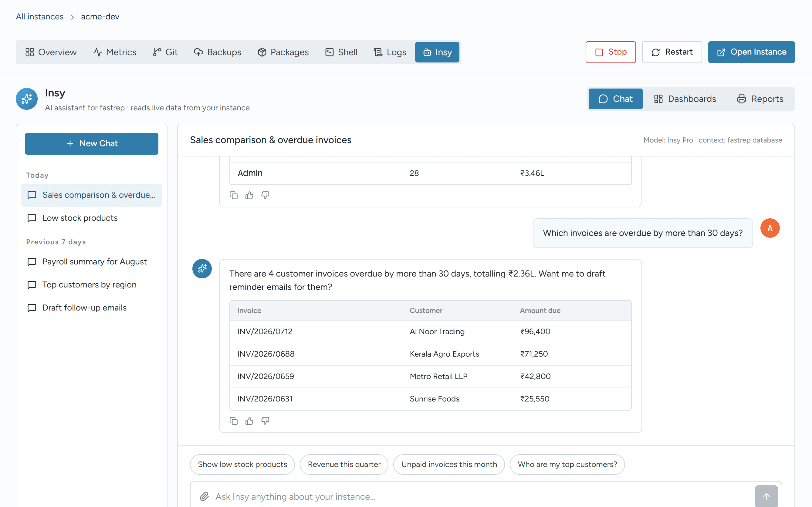Switch to the Shell tab

(342, 52)
